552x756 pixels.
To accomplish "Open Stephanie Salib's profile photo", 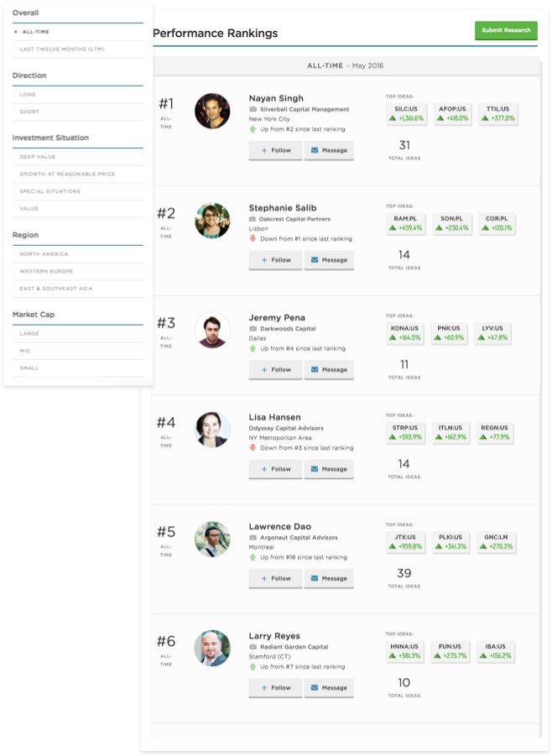I will [x=212, y=220].
